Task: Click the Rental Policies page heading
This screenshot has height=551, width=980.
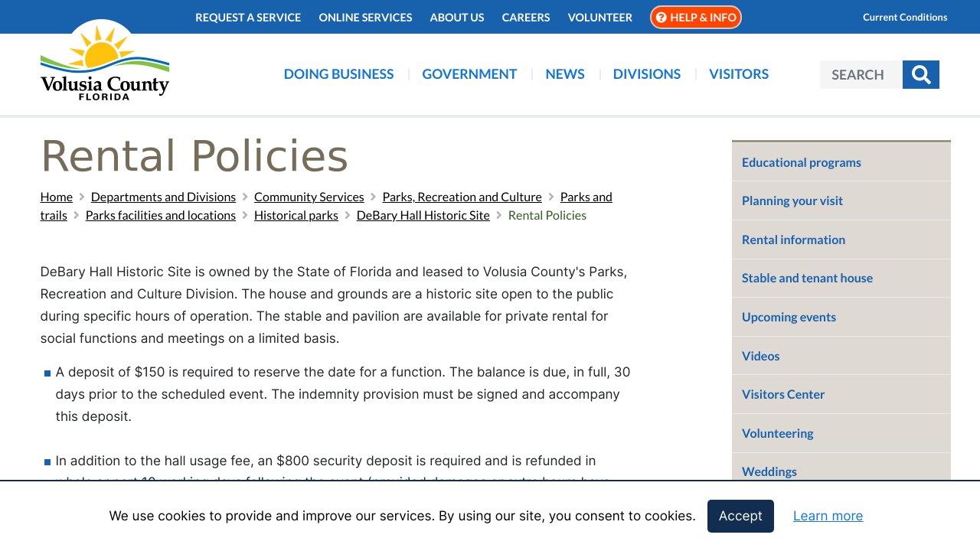Action: coord(194,156)
